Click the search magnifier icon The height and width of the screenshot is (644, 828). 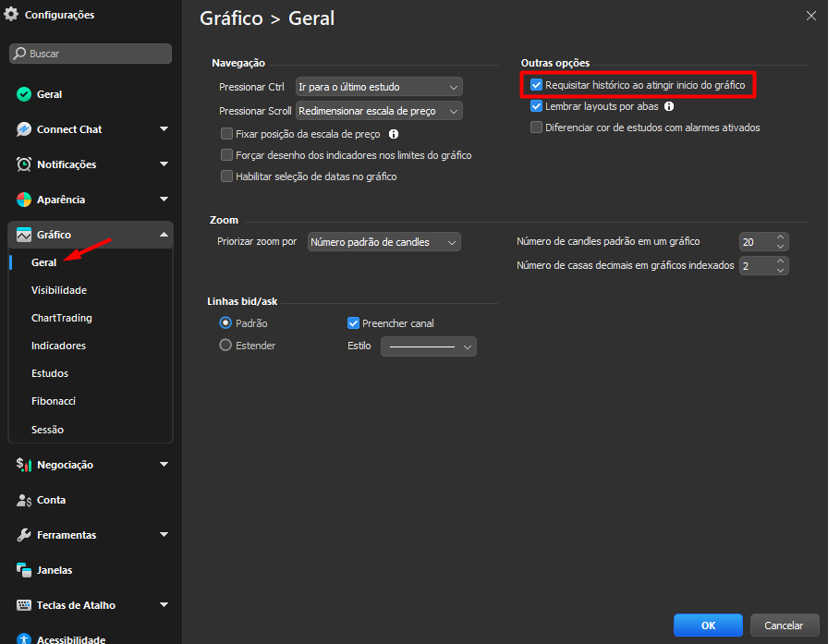coord(20,54)
